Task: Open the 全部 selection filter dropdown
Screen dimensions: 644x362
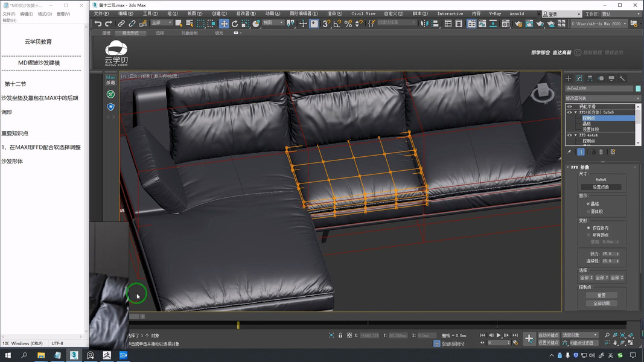Action: tap(161, 23)
